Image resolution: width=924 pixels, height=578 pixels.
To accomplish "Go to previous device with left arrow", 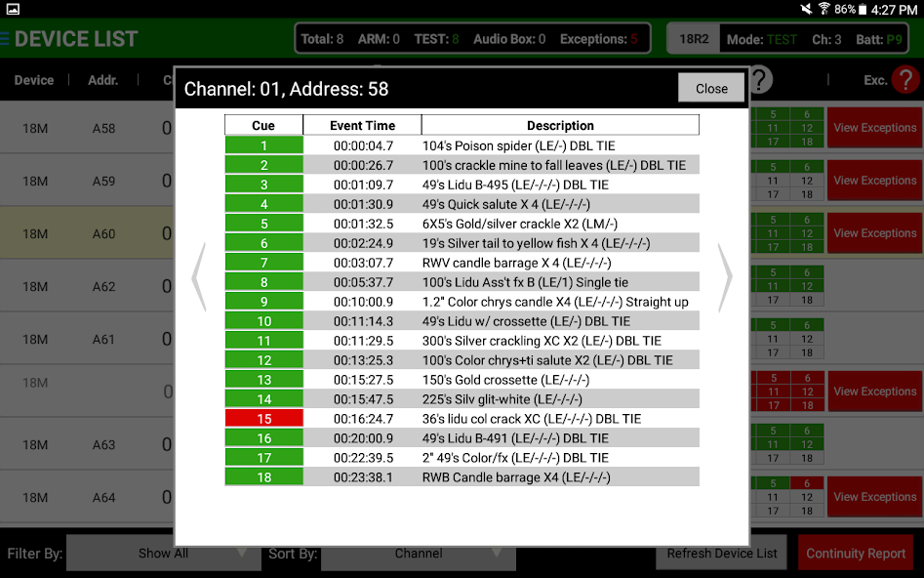I will click(199, 277).
